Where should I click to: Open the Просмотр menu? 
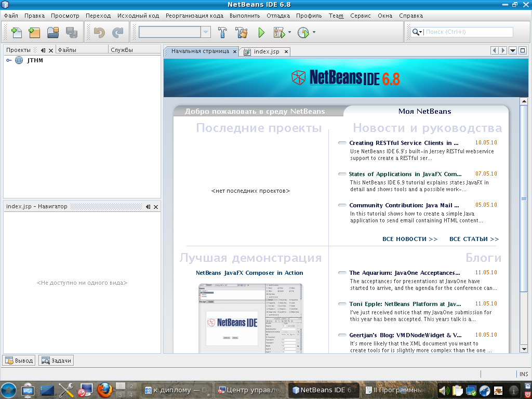pyautogui.click(x=65, y=16)
